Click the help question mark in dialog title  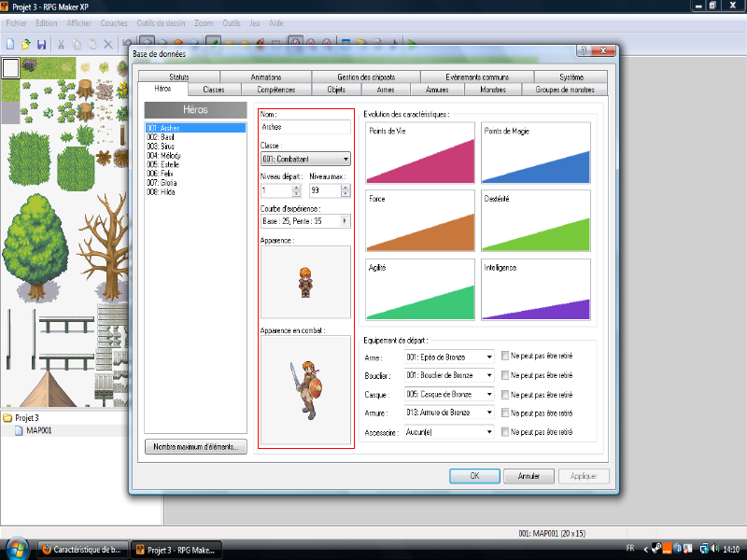583,53
